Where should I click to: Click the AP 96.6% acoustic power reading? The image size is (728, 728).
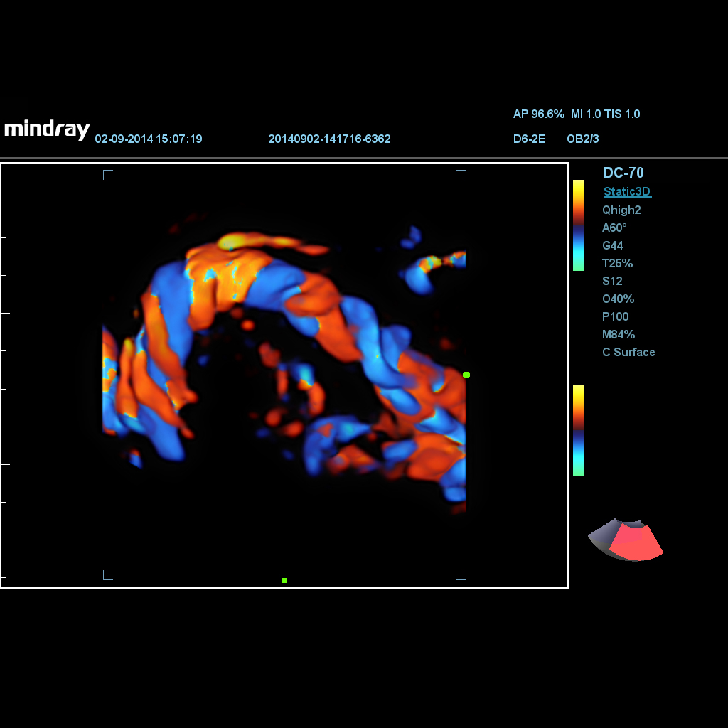540,114
